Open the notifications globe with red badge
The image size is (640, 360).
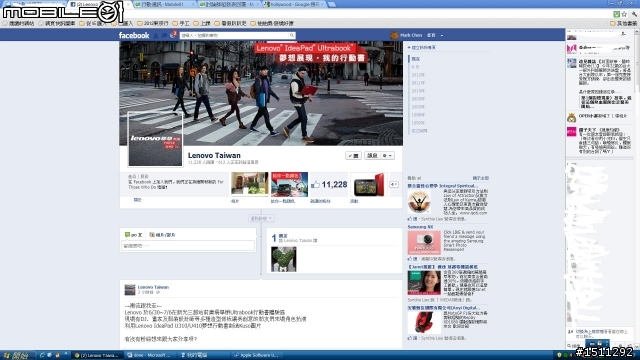173,35
